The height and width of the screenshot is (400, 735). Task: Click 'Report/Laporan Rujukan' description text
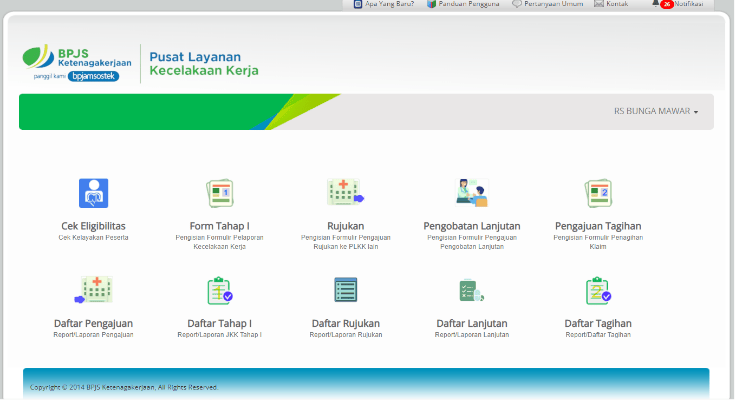345,335
